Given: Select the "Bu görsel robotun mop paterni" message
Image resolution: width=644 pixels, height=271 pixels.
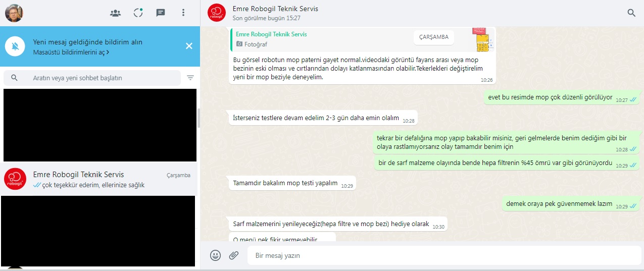Looking at the screenshot, I should click(x=362, y=56).
